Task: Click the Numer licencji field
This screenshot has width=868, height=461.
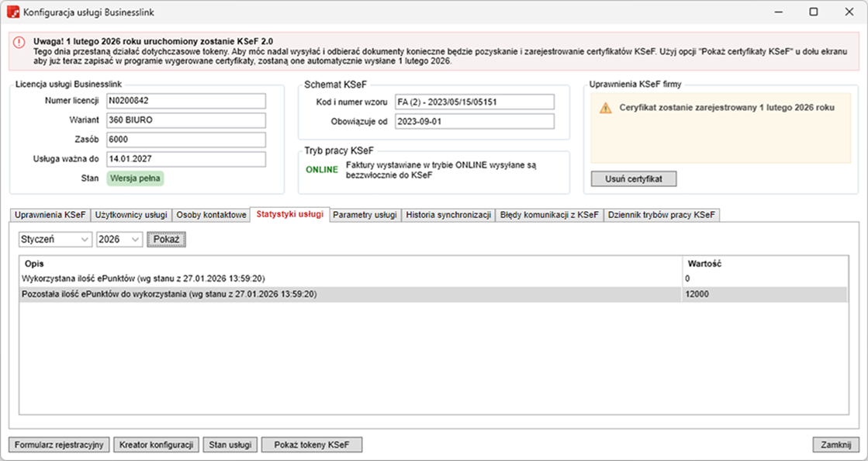Action: coord(185,102)
